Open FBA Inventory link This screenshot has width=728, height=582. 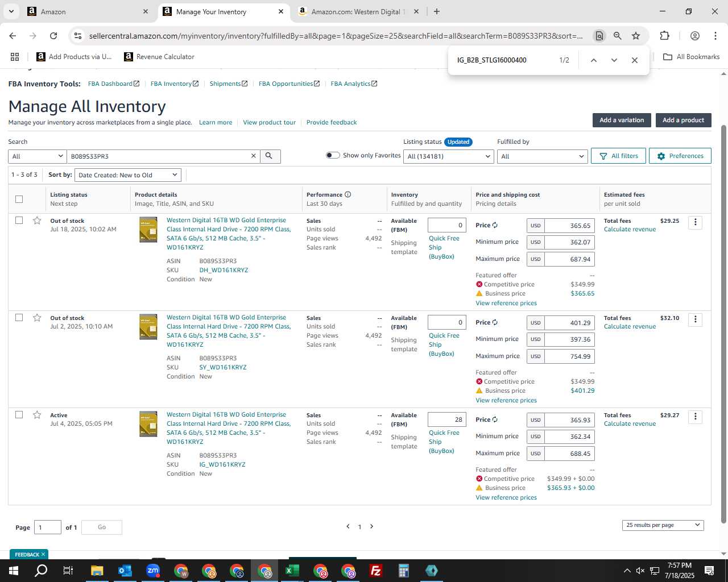[x=175, y=84]
